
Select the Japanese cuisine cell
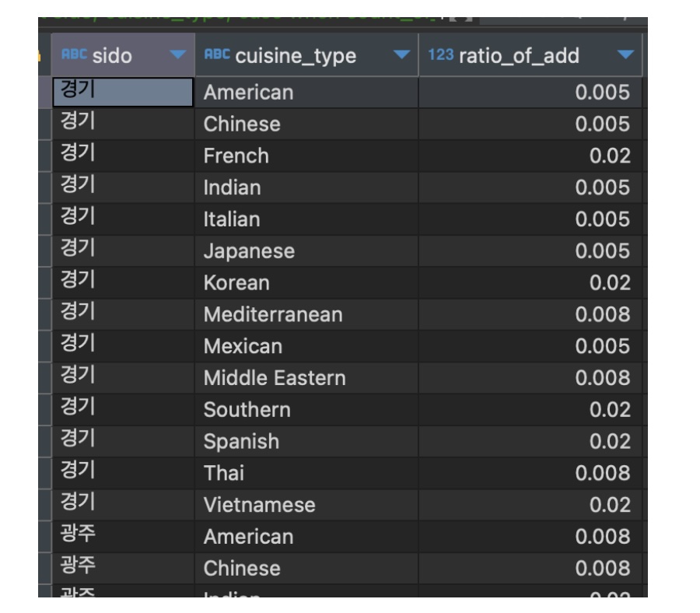click(306, 251)
